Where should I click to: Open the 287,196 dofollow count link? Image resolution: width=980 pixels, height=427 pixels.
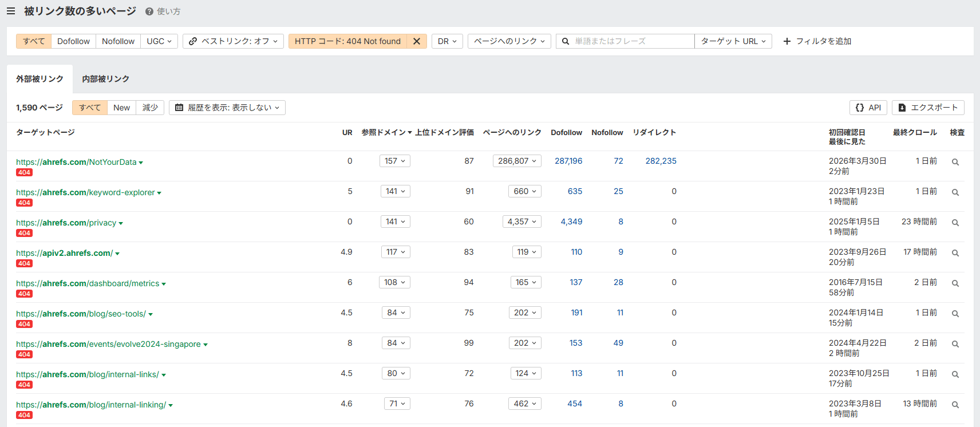click(x=568, y=161)
